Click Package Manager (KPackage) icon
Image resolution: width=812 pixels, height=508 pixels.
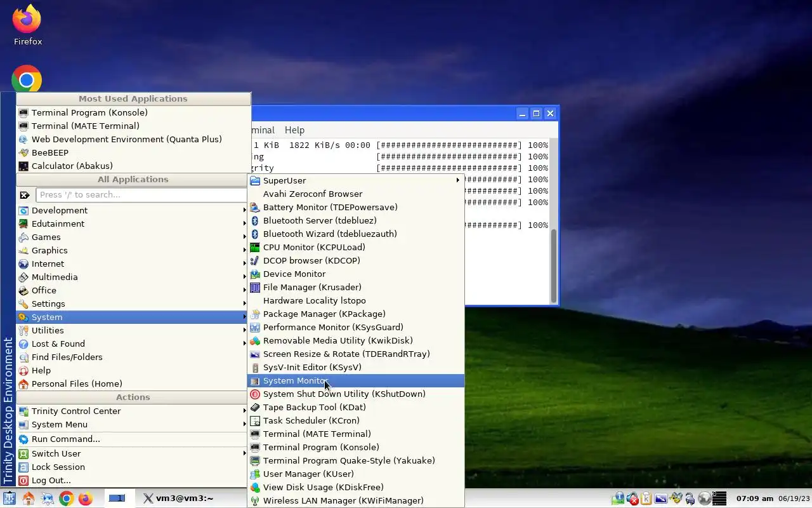255,314
